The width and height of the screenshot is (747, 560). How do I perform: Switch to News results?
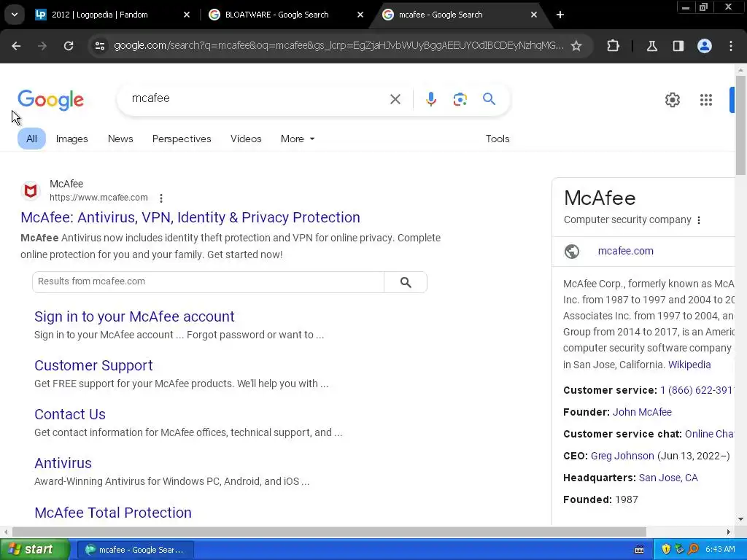pyautogui.click(x=120, y=139)
